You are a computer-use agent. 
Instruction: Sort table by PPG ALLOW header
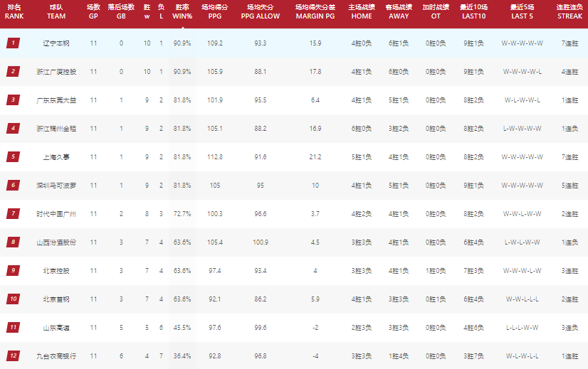261,11
